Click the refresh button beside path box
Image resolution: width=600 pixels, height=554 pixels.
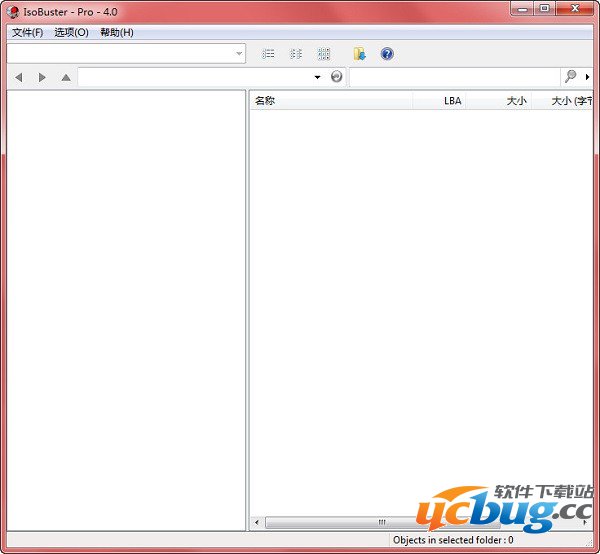pos(337,77)
